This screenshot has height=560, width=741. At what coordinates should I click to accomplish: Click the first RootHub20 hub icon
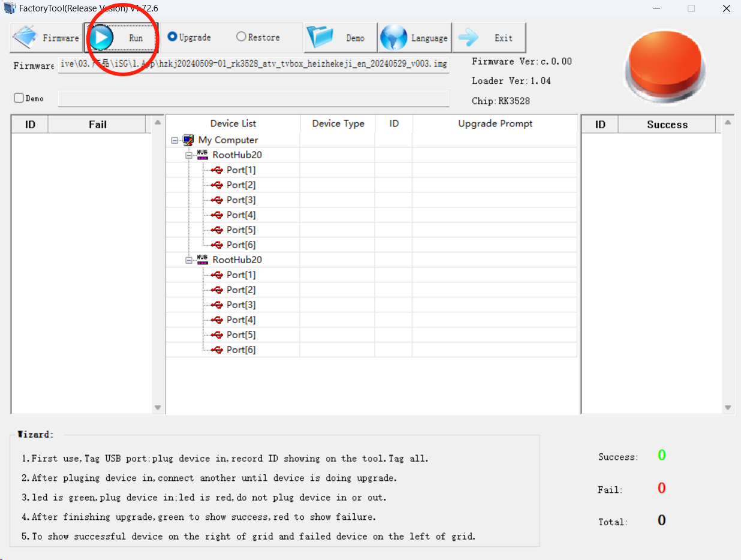tap(202, 155)
